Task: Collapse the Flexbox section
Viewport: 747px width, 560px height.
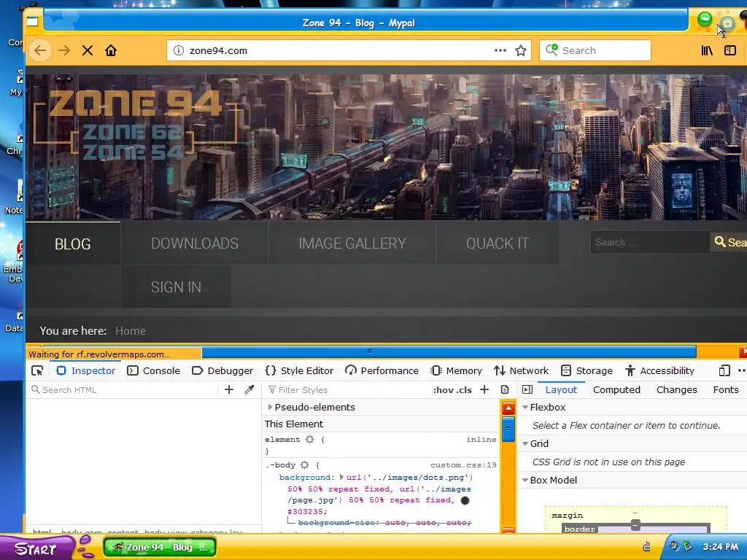Action: click(x=525, y=407)
